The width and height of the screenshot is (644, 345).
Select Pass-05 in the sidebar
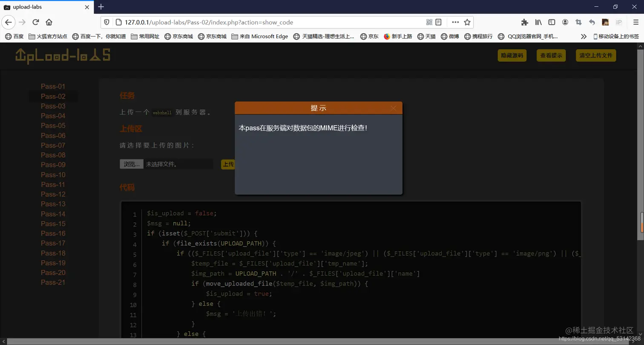[53, 125]
